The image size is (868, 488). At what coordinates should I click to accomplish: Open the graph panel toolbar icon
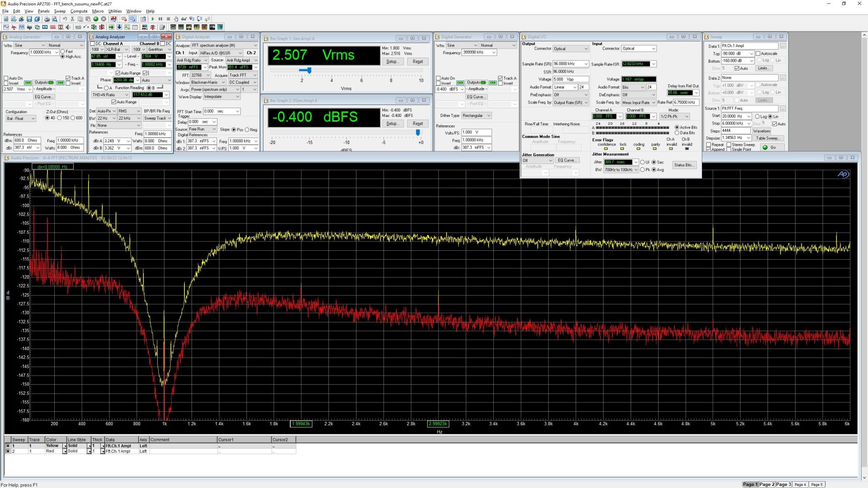tap(127, 27)
